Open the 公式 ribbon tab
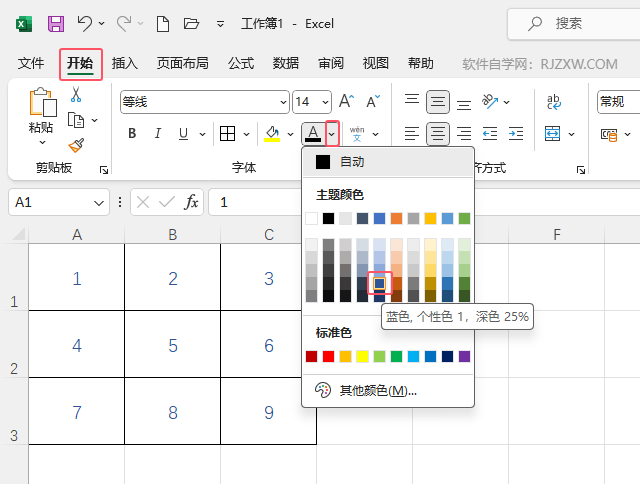 pos(241,63)
